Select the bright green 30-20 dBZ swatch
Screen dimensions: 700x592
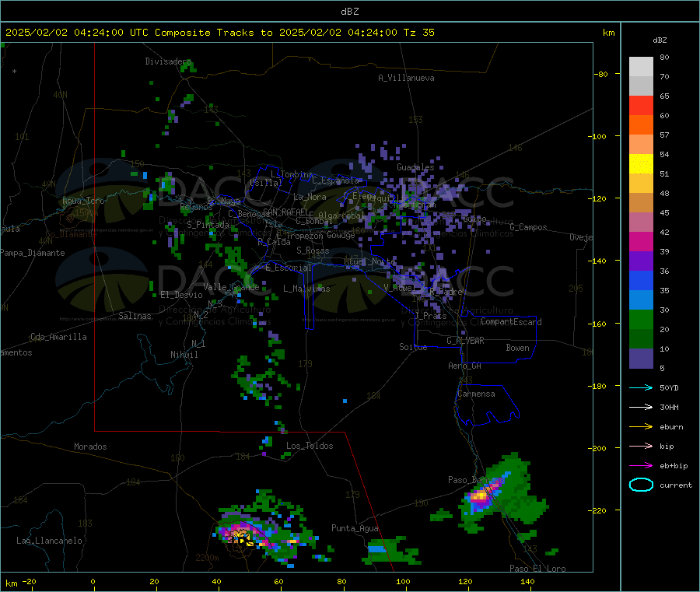[641, 319]
